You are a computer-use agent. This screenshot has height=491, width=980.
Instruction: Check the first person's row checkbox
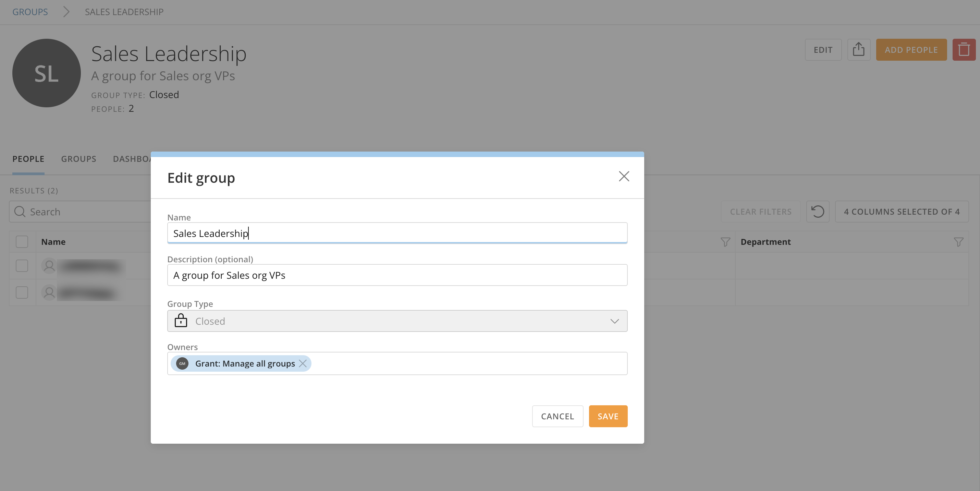(x=22, y=266)
